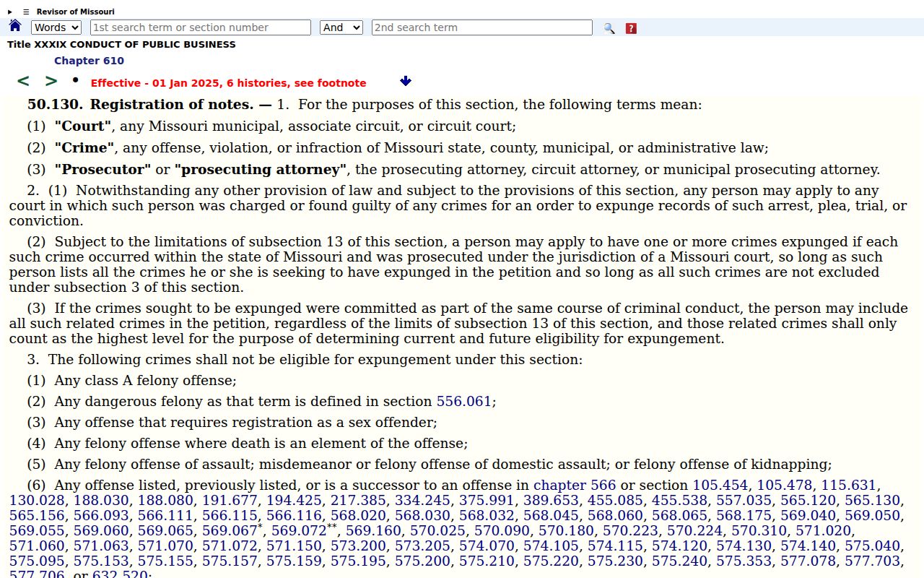Open section link 188.030
This screenshot has width=924, height=578.
pyautogui.click(x=101, y=500)
